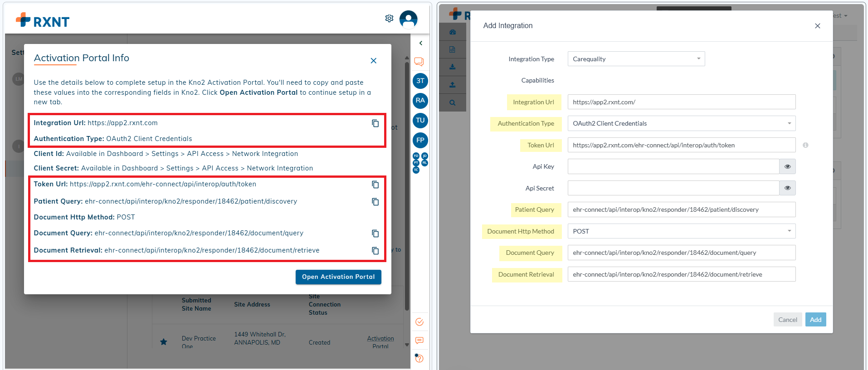The width and height of the screenshot is (868, 370).
Task: Click the Open Activation Portal button
Action: (338, 277)
